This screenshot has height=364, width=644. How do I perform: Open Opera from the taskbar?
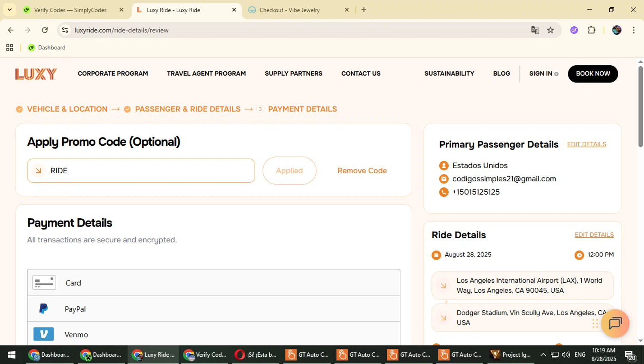256,355
